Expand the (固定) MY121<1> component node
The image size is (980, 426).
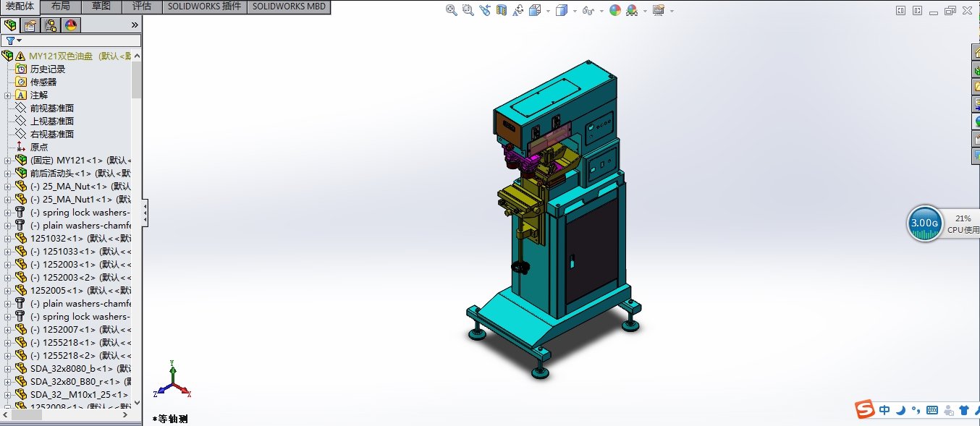tap(7, 161)
